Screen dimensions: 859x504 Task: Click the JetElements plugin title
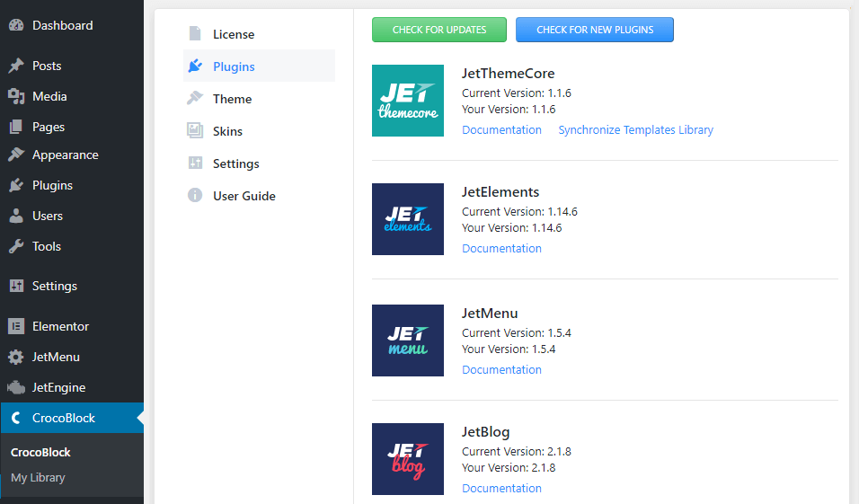pyautogui.click(x=500, y=191)
